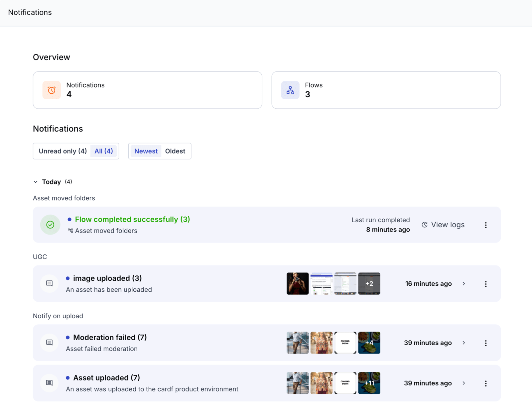Open image uploaded (3) notification title
532x409 pixels.
[107, 278]
